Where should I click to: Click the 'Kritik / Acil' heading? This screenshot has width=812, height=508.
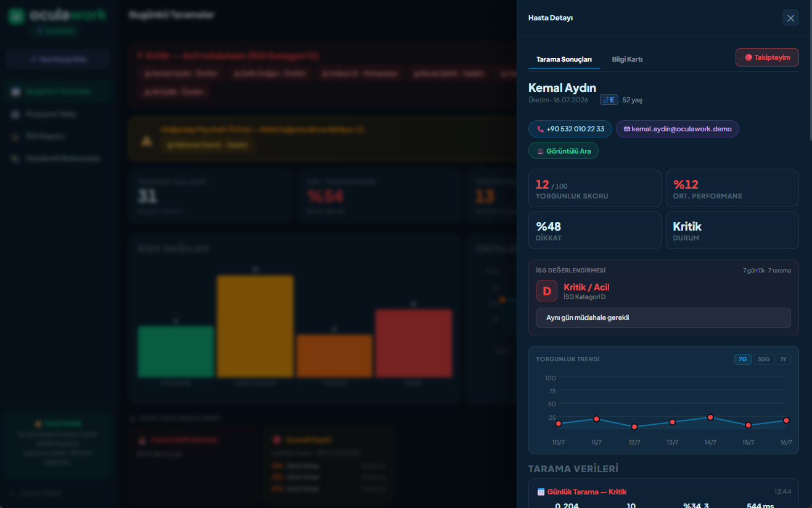[x=586, y=287]
